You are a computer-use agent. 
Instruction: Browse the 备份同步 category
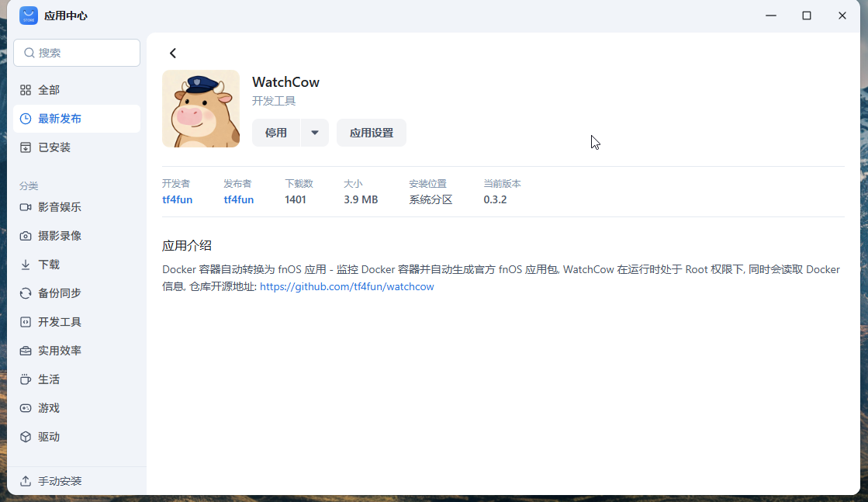coord(77,293)
